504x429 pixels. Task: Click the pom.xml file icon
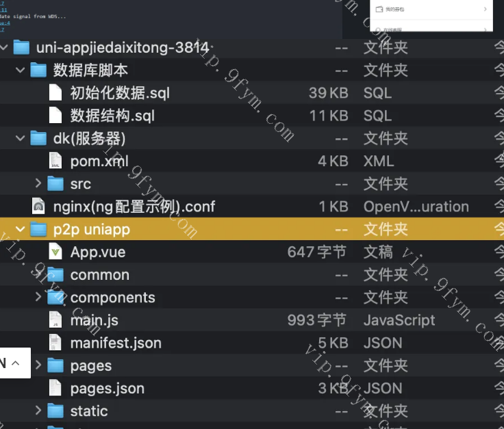click(x=55, y=161)
